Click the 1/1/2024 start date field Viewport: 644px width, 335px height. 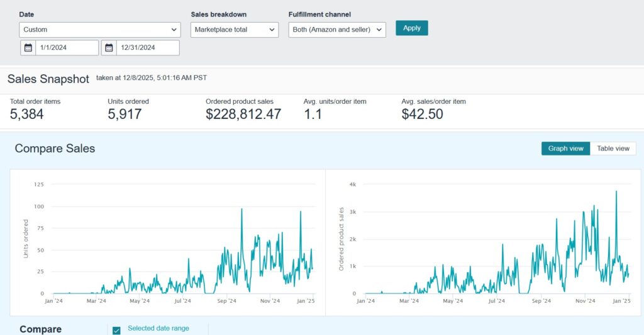point(66,48)
